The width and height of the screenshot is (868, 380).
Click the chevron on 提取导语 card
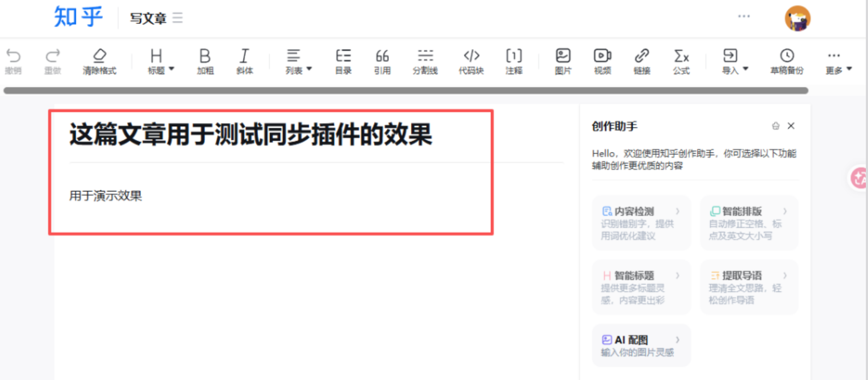coord(785,275)
